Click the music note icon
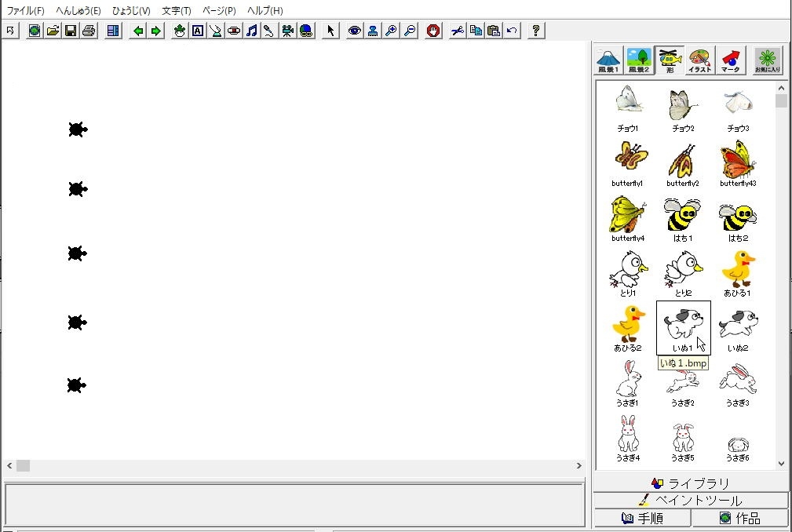This screenshot has height=532, width=792. pos(251,31)
